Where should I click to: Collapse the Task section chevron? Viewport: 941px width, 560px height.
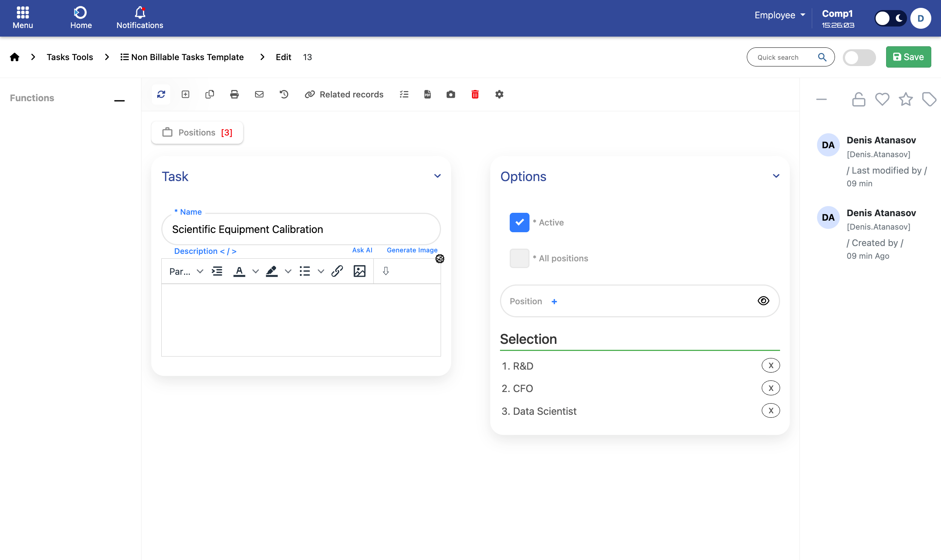click(x=437, y=176)
